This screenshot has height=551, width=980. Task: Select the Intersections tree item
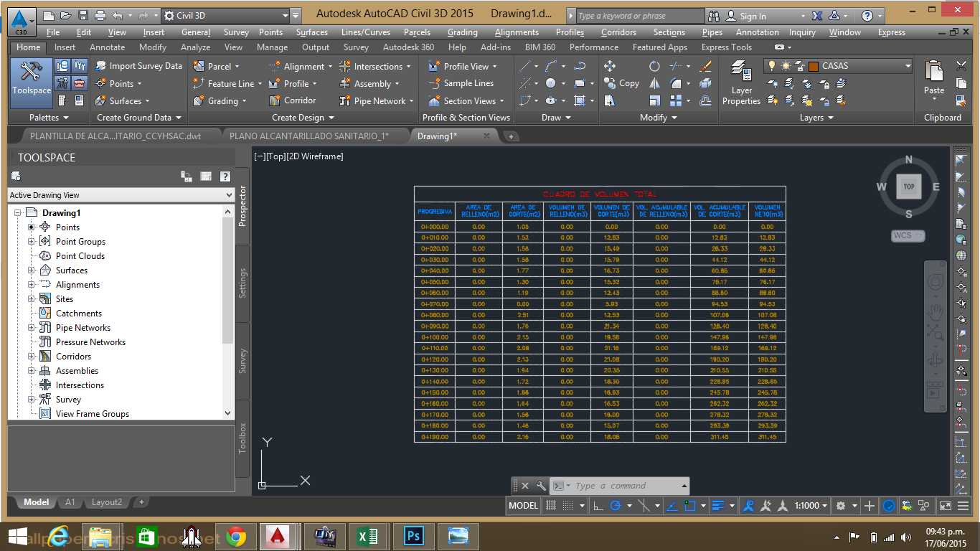click(80, 385)
